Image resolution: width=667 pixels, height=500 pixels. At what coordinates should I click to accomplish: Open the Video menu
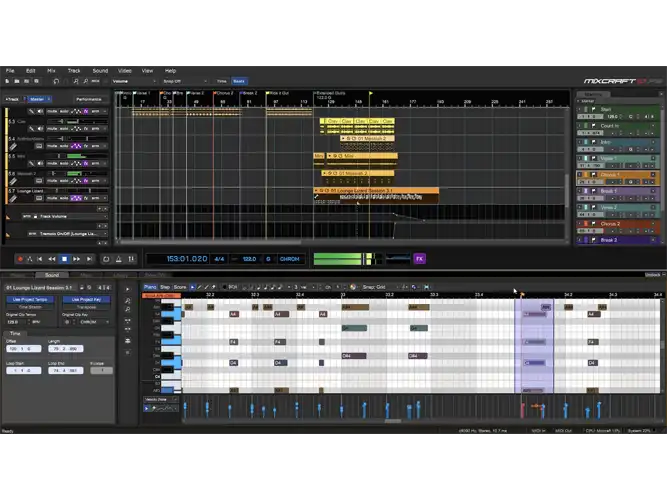pos(125,71)
